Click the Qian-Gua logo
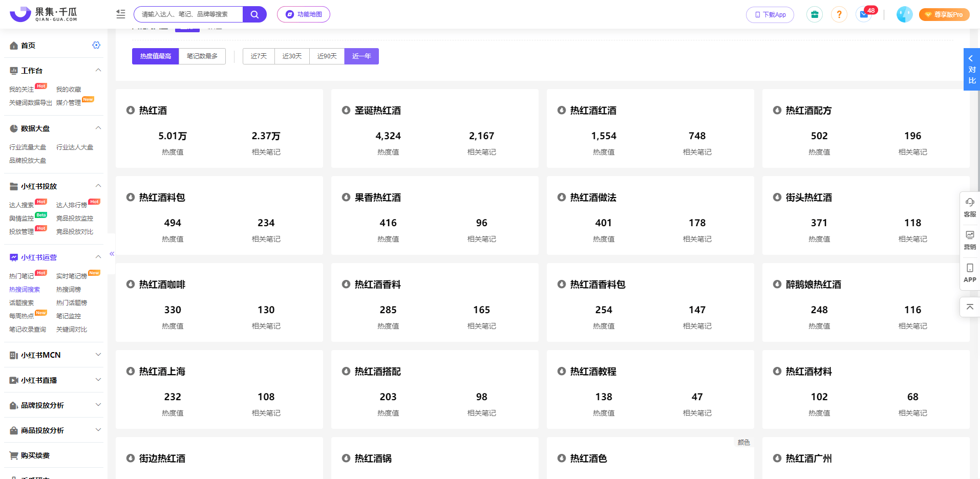The width and height of the screenshot is (980, 479). [44, 14]
